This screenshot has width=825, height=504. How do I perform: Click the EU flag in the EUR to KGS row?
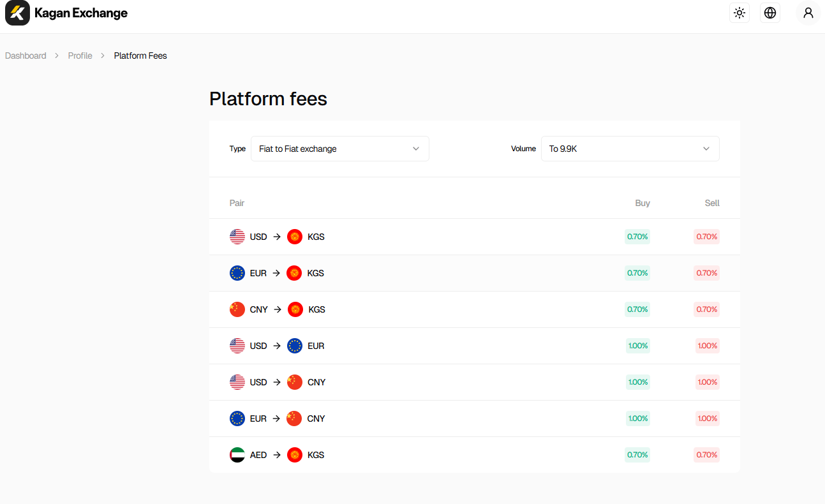click(237, 273)
